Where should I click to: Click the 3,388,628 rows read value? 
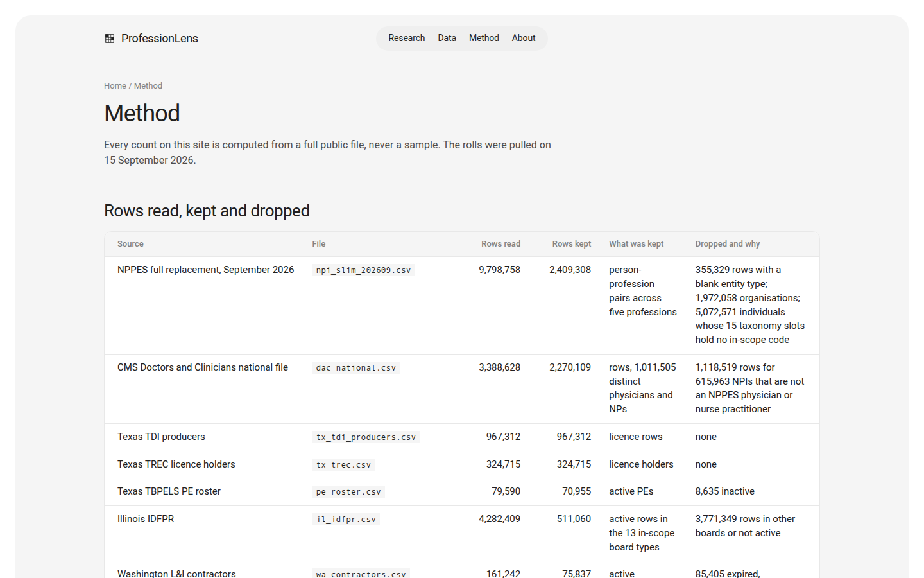[500, 367]
